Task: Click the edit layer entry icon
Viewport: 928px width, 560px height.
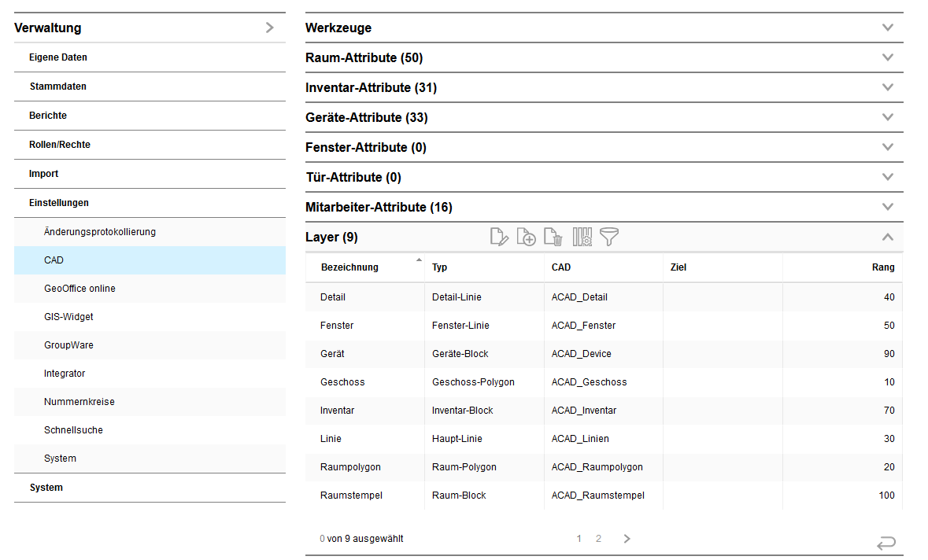Action: (499, 237)
